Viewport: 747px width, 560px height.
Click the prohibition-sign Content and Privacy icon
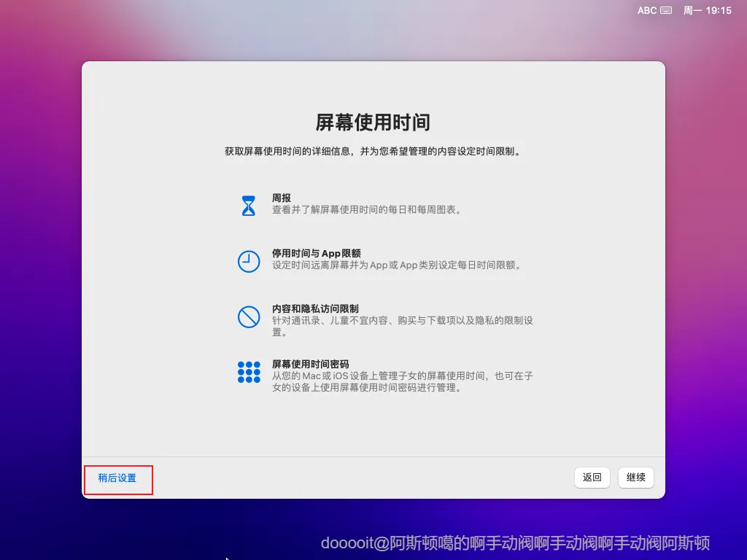tap(249, 316)
